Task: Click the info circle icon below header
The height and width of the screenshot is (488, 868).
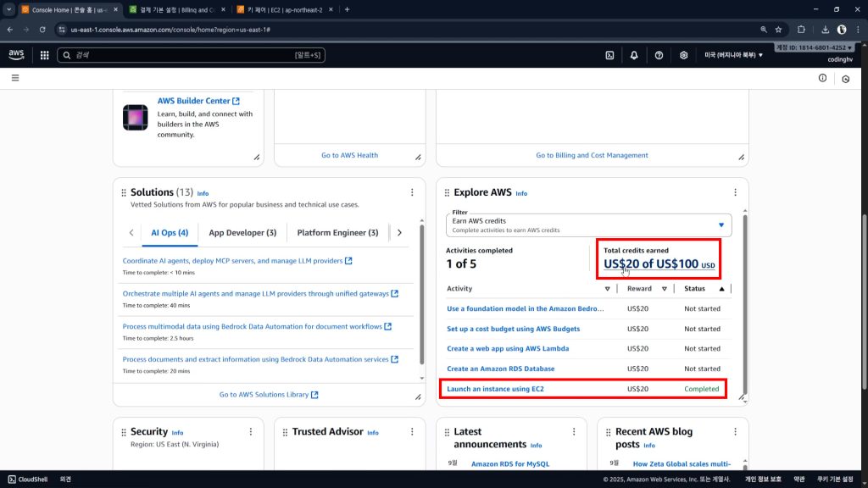Action: (x=822, y=78)
